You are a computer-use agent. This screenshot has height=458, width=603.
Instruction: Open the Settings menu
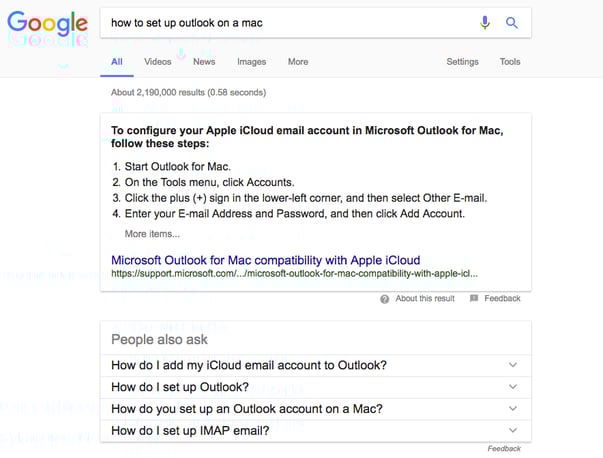462,62
